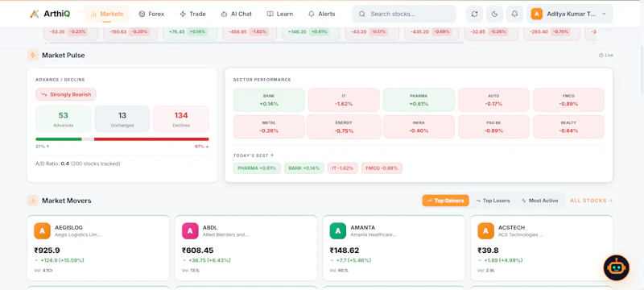
Task: Open notifications bell icon
Action: (514, 14)
